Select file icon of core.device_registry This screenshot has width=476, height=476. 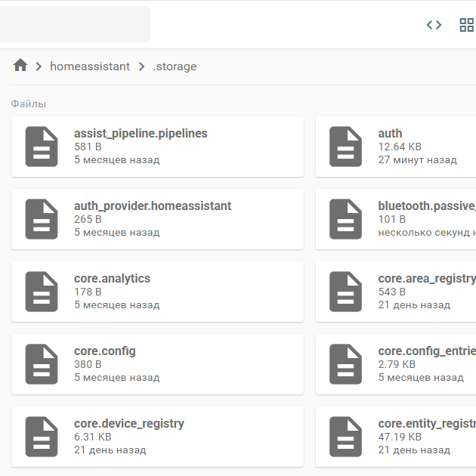[42, 437]
